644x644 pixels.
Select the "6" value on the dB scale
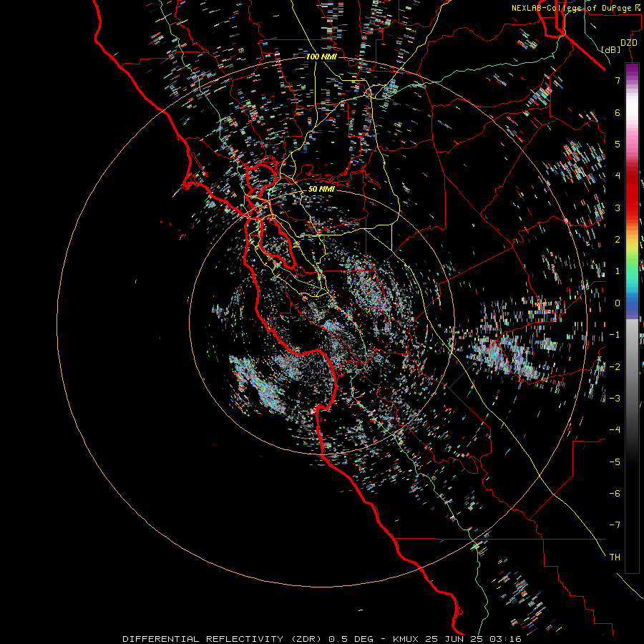click(618, 112)
